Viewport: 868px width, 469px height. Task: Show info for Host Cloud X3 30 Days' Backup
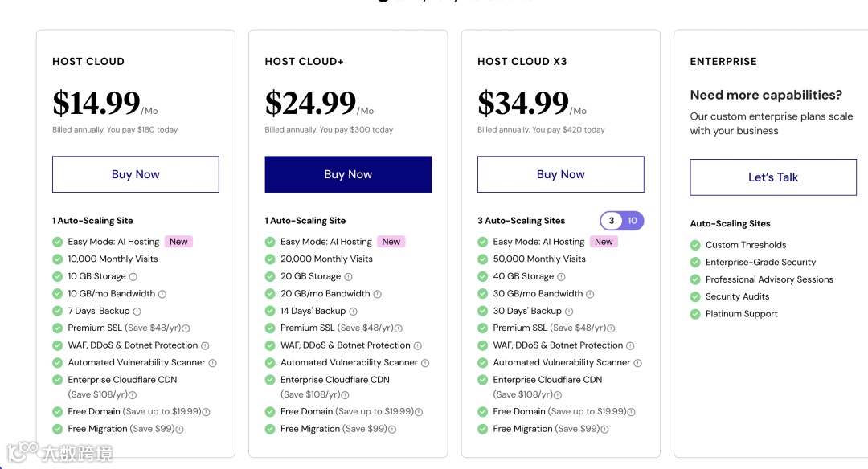pyautogui.click(x=569, y=312)
